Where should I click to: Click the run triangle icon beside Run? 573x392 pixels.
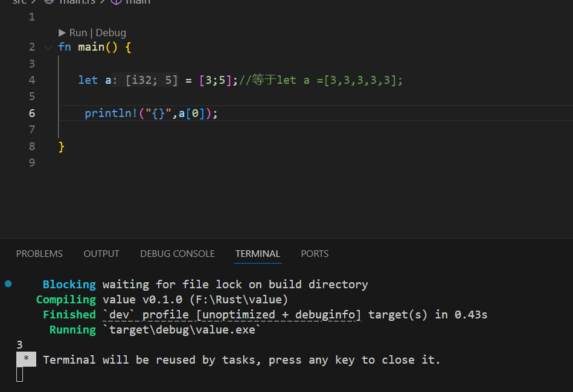62,33
